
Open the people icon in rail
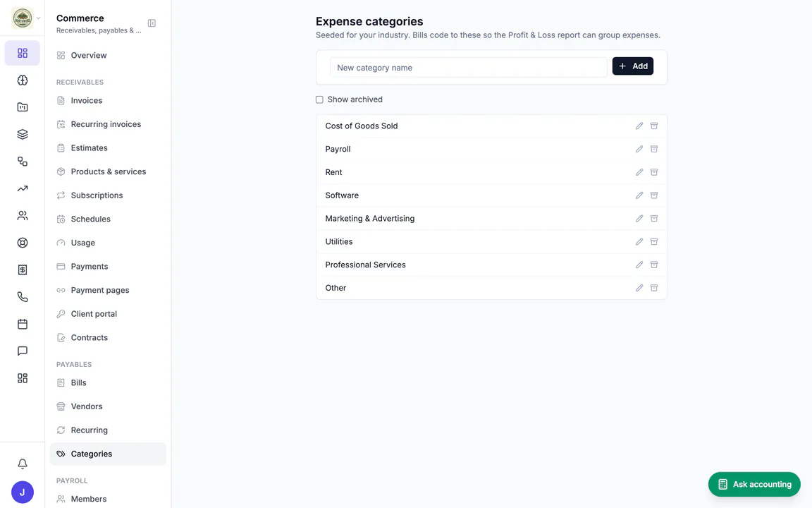(x=23, y=216)
